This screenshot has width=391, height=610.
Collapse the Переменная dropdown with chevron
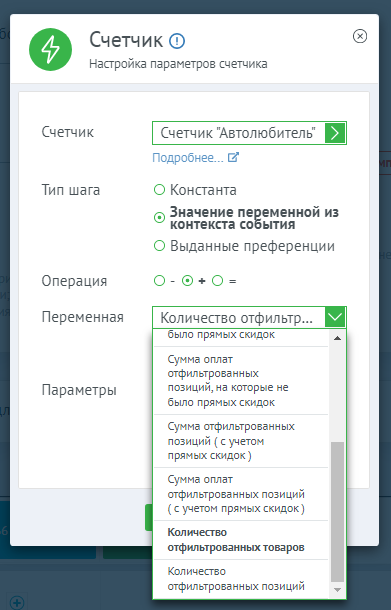335,317
